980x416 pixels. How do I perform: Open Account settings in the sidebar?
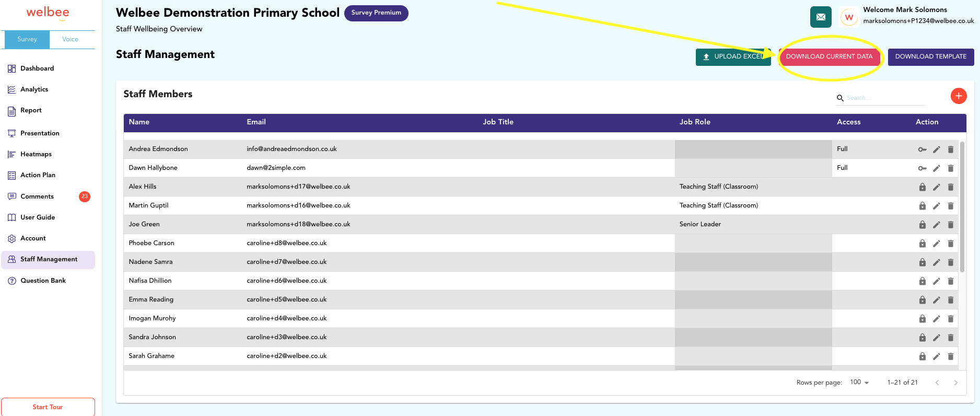pyautogui.click(x=48, y=238)
